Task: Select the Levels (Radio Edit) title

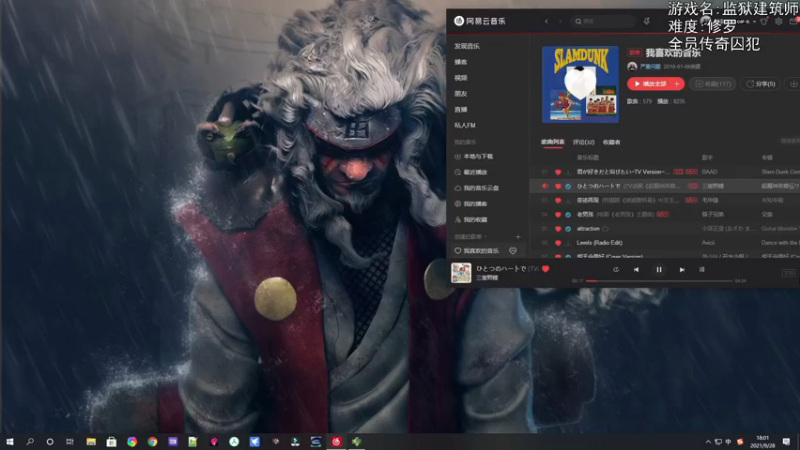Action: coord(599,243)
